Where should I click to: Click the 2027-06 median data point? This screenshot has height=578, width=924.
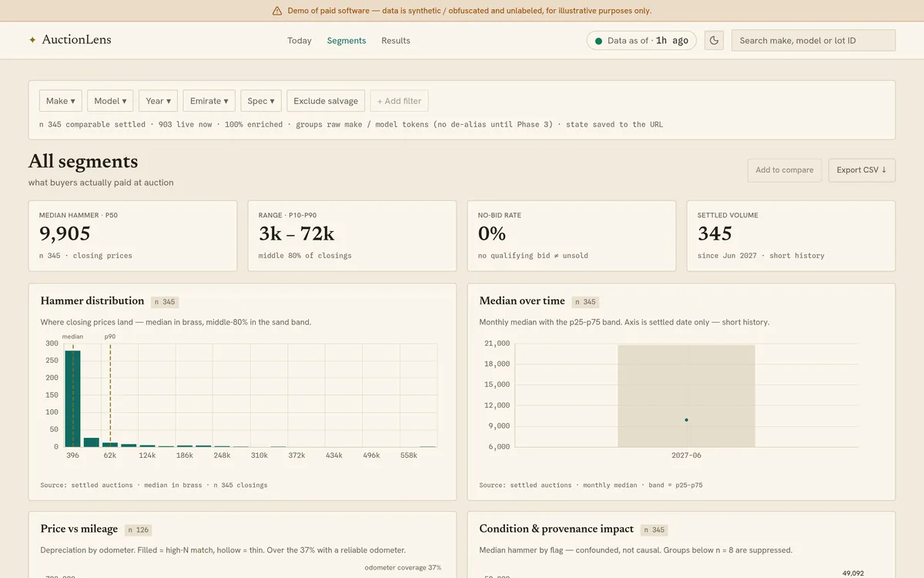686,420
